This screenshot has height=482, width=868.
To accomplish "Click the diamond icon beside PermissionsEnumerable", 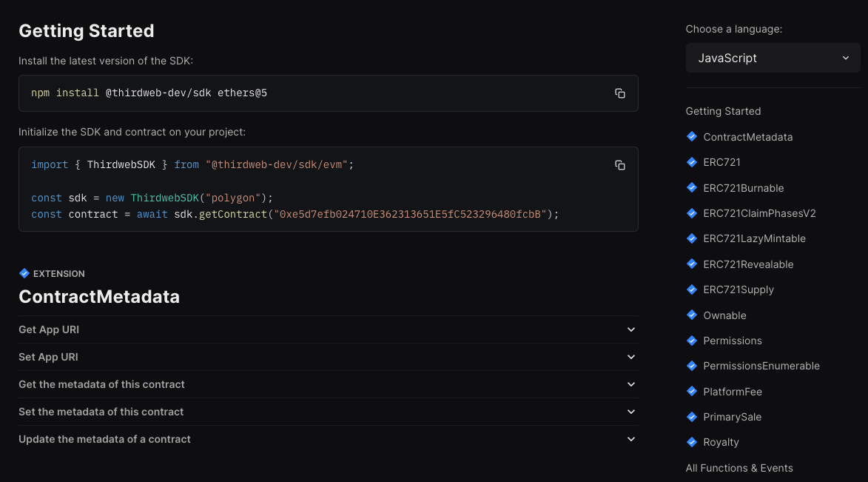I will (691, 366).
